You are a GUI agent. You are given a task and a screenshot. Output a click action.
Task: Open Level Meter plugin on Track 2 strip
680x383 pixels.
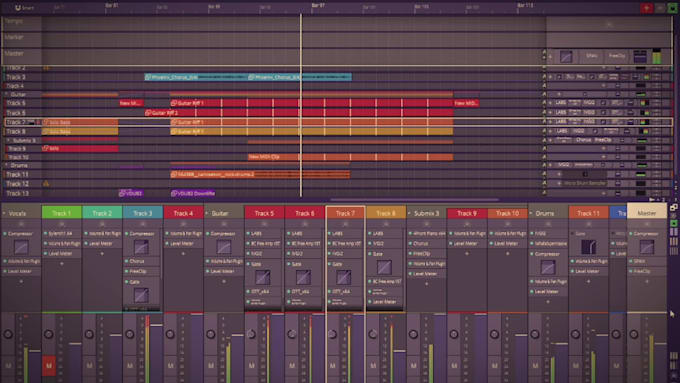tap(102, 243)
